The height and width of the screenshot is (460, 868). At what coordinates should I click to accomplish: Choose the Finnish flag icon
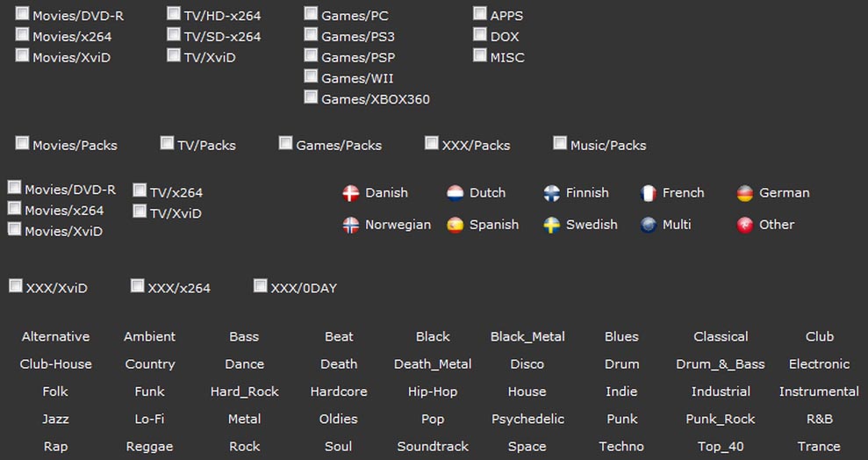[551, 193]
